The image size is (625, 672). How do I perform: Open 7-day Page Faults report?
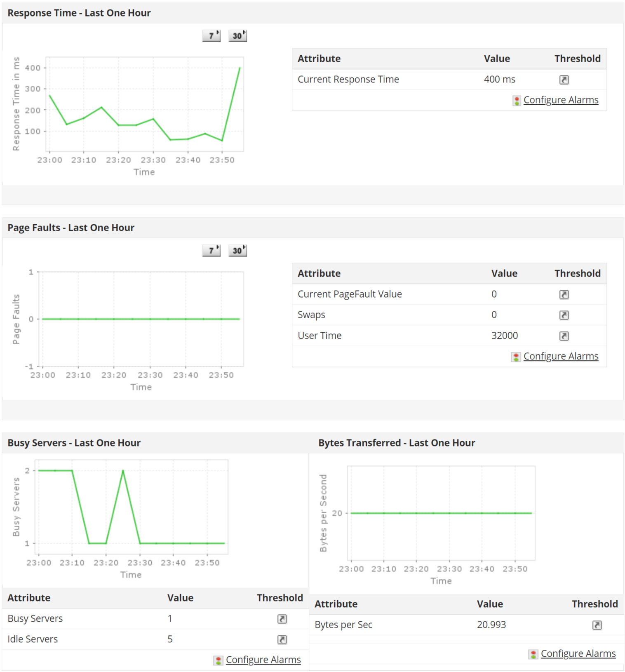211,251
